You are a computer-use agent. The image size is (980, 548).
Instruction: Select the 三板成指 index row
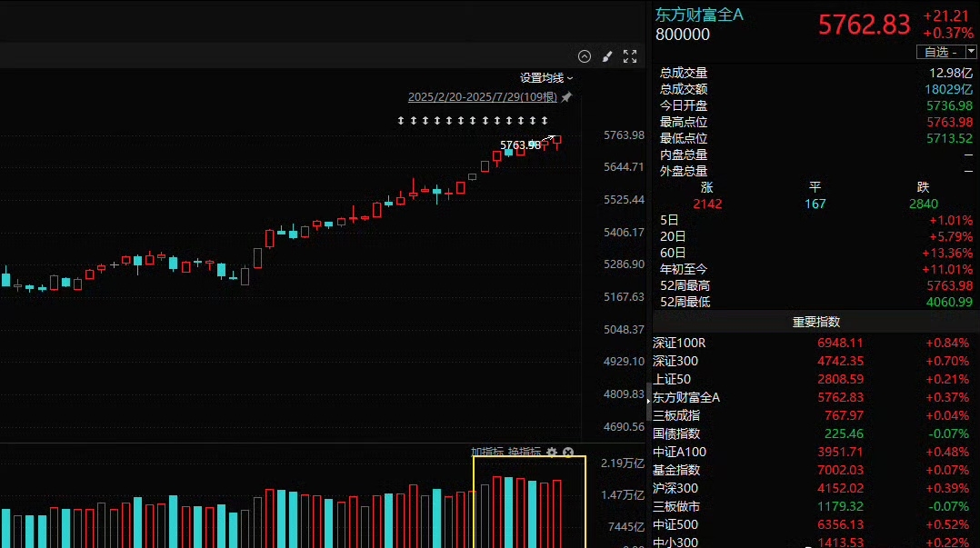pos(816,415)
